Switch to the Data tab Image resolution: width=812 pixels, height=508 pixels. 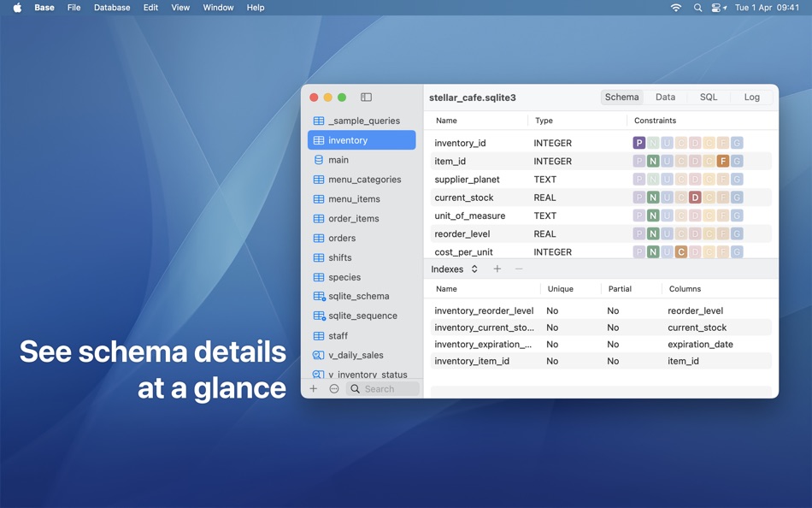coord(665,97)
